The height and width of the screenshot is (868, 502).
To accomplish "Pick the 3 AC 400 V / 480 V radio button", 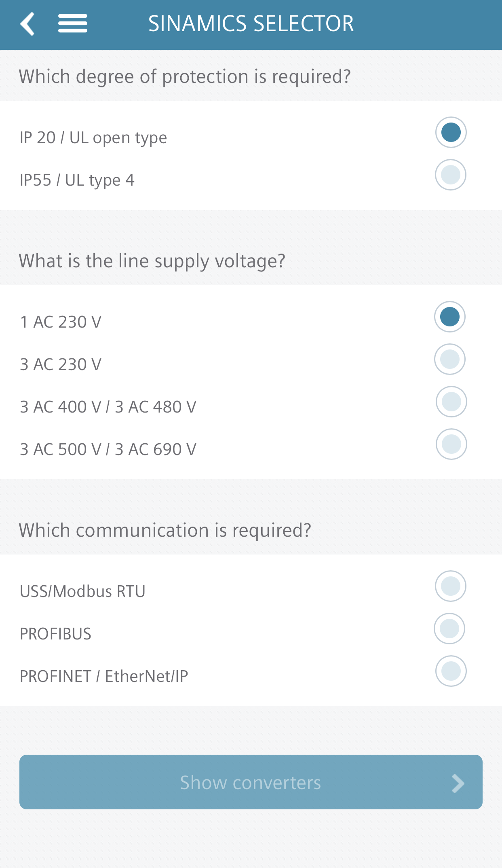I will [451, 402].
